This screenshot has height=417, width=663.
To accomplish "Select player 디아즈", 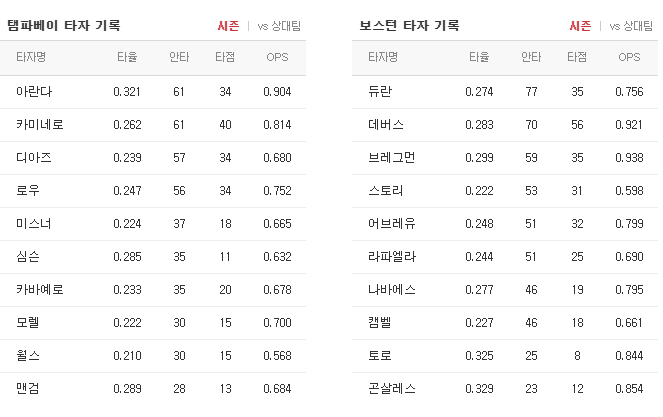I will coord(34,158).
